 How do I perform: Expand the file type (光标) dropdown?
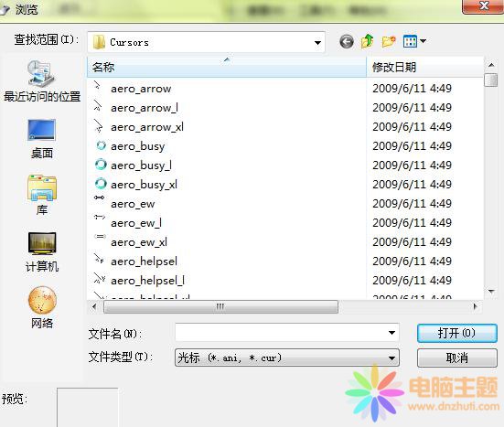[287, 358]
